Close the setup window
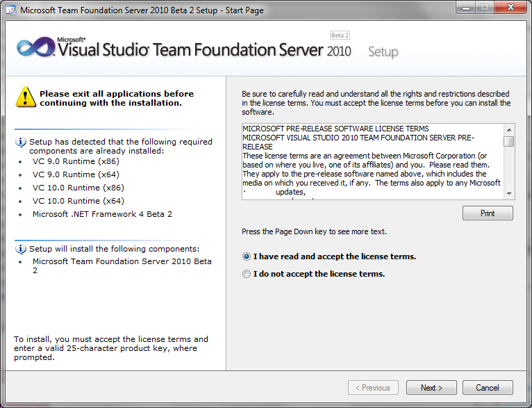Image resolution: width=532 pixels, height=408 pixels. [510, 8]
